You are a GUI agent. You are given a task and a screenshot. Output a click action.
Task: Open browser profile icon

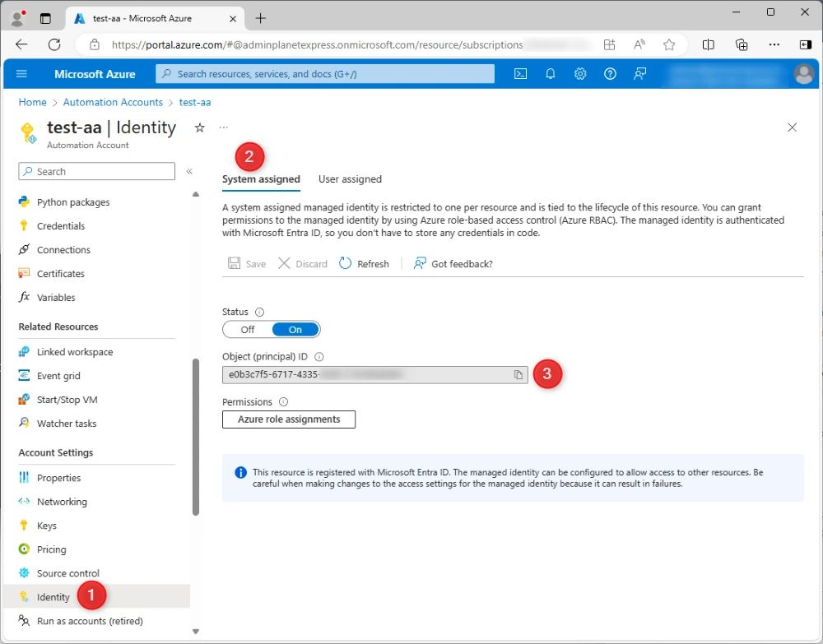(18, 18)
